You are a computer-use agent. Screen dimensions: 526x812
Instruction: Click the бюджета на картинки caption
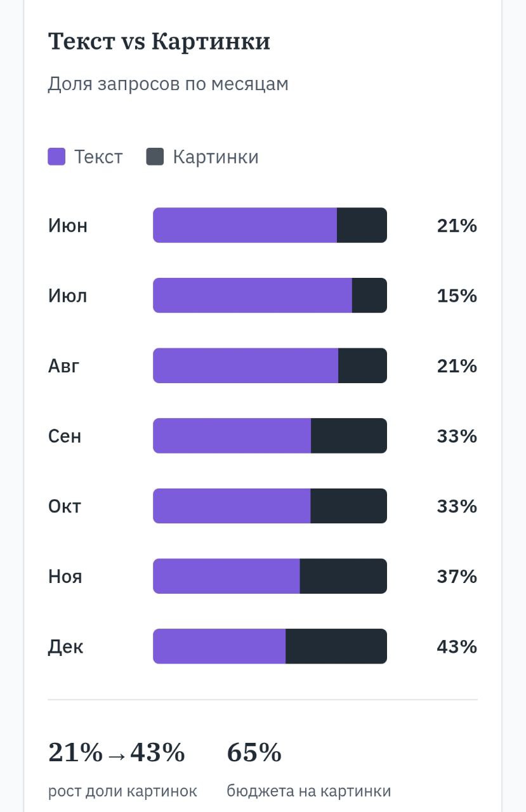309,791
